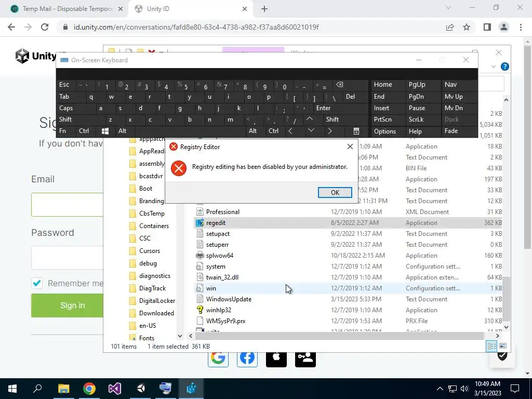Open the CbsTemp folder in tree
This screenshot has width=532, height=399.
point(152,214)
